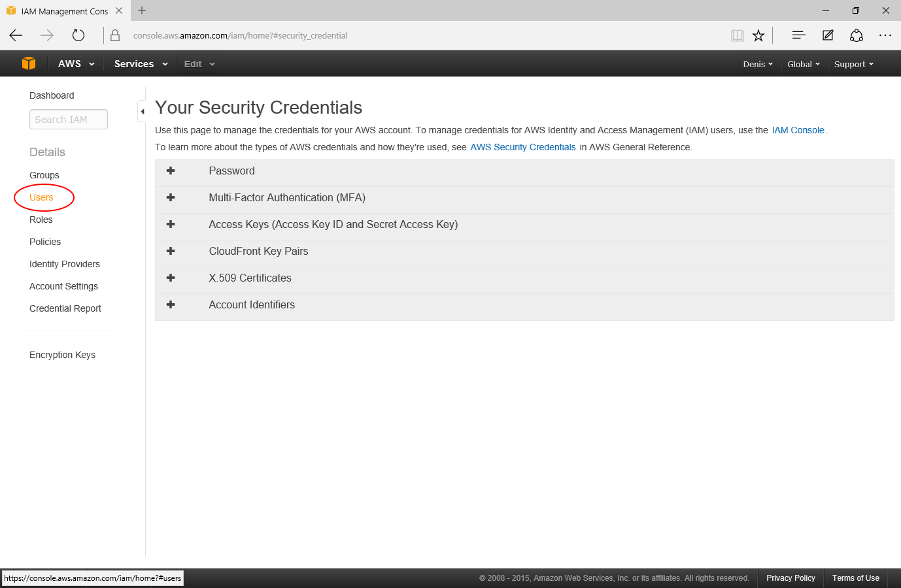Click the X.509 Certificates label
The width and height of the screenshot is (901, 588).
(x=250, y=278)
